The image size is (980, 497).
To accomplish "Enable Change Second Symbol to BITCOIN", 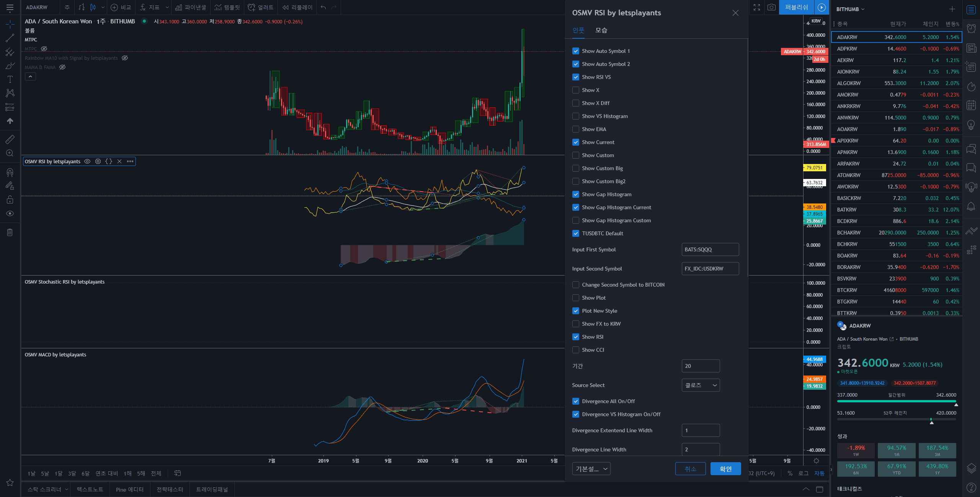I will [576, 285].
